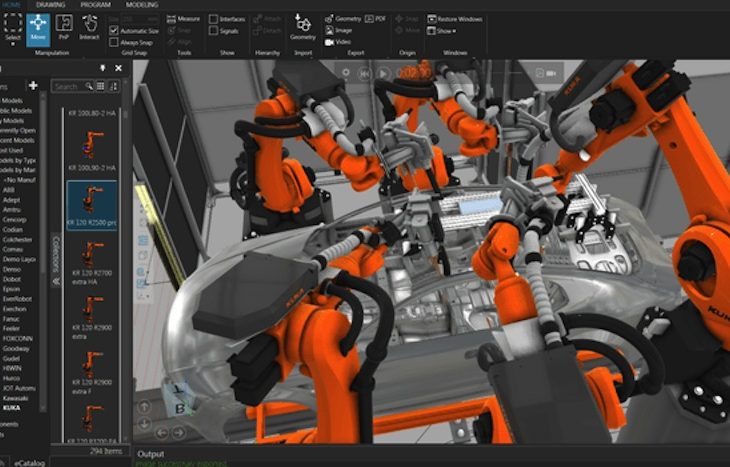The height and width of the screenshot is (467, 730).
Task: Enable the Signals checkbox
Action: (213, 31)
